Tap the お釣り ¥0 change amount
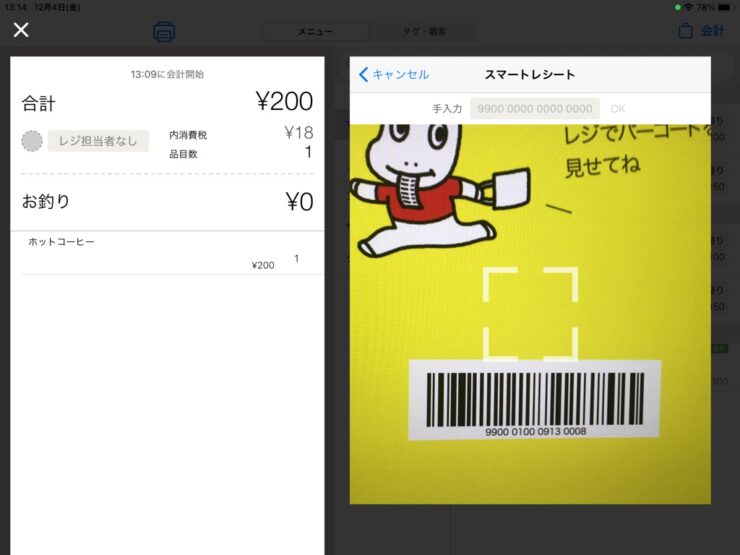This screenshot has width=740, height=555. point(300,202)
